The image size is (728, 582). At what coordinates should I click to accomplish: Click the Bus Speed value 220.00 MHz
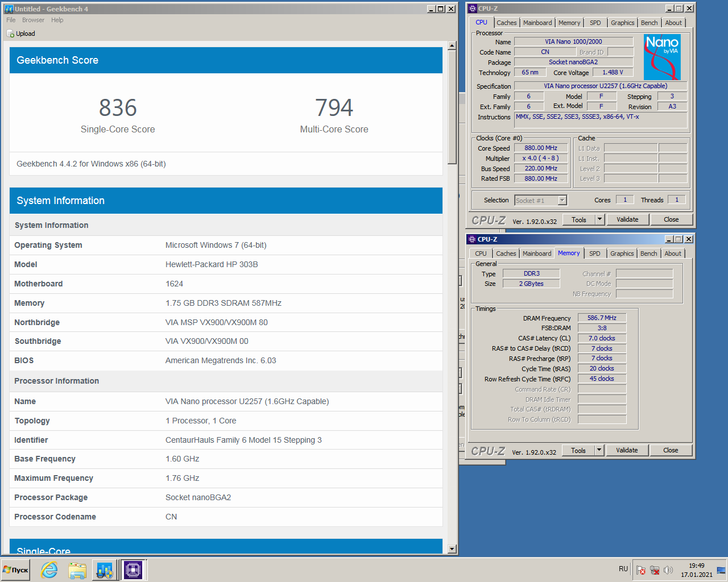[541, 168]
